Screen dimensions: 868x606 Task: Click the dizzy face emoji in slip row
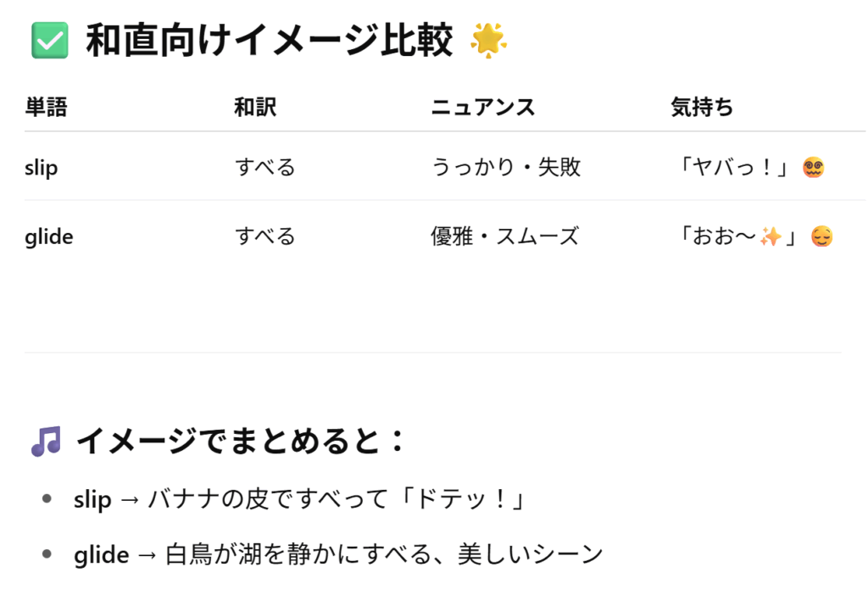pos(813,167)
